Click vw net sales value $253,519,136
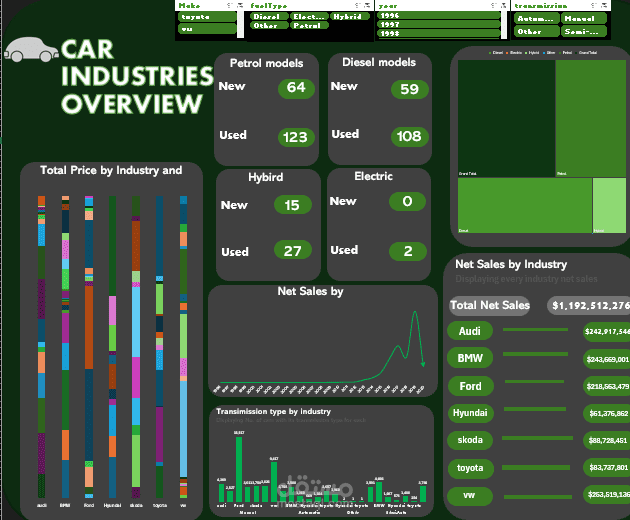 pos(607,495)
